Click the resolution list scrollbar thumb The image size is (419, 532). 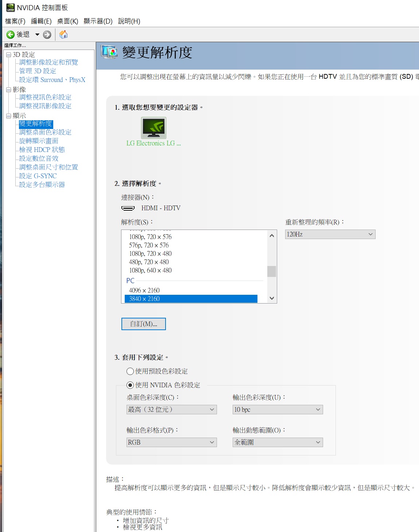pos(272,271)
